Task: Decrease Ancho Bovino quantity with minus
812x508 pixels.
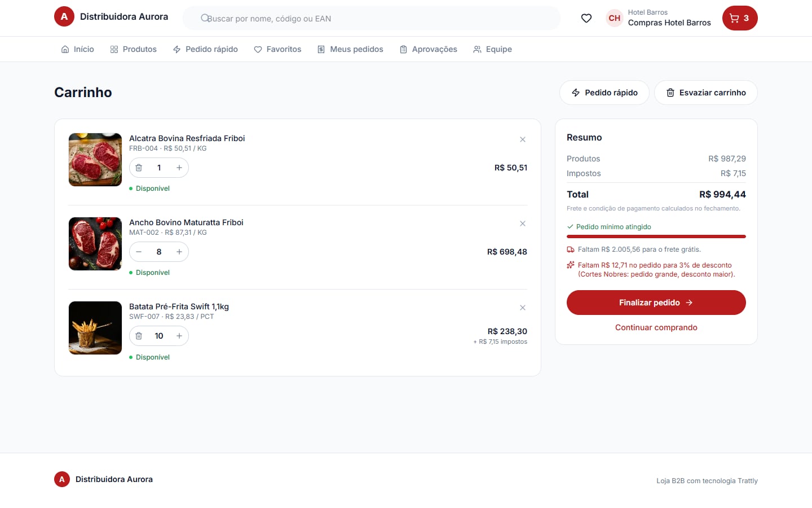Action: pyautogui.click(x=139, y=252)
